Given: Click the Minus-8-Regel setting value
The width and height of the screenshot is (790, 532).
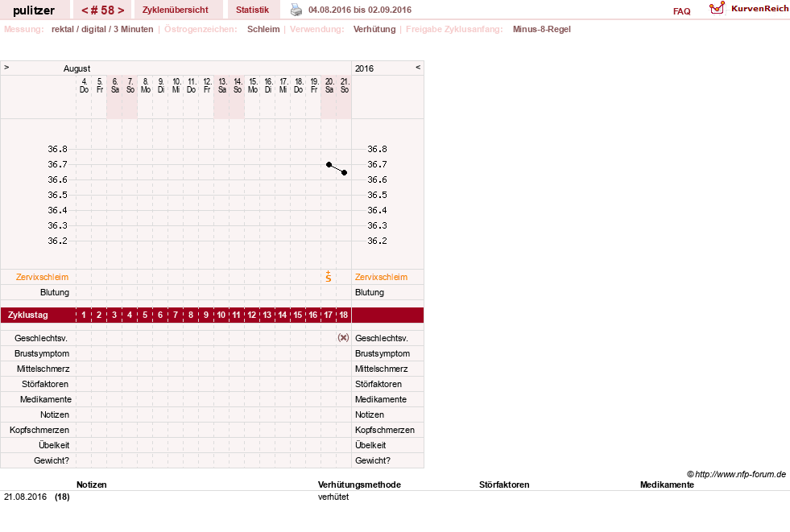Looking at the screenshot, I should [x=542, y=29].
